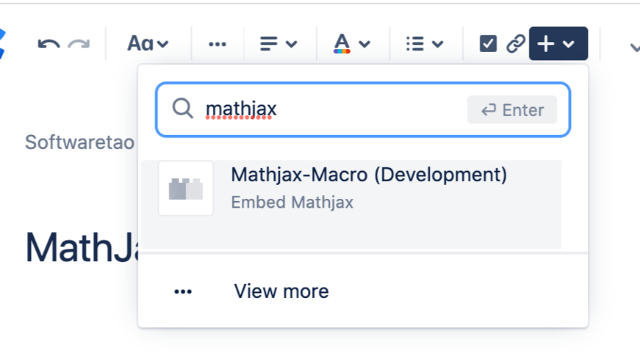Open more formatting options ellipsis in toolbar
Image resolution: width=640 pixels, height=364 pixels.
coord(217,44)
